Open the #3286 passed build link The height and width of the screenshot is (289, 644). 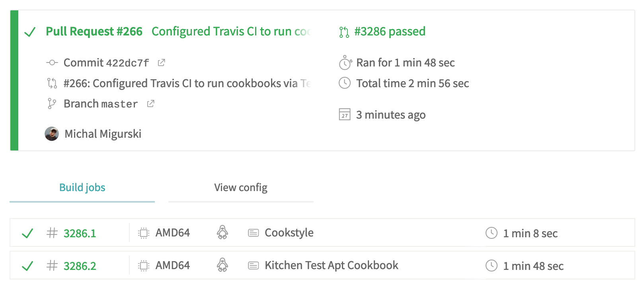(x=390, y=31)
